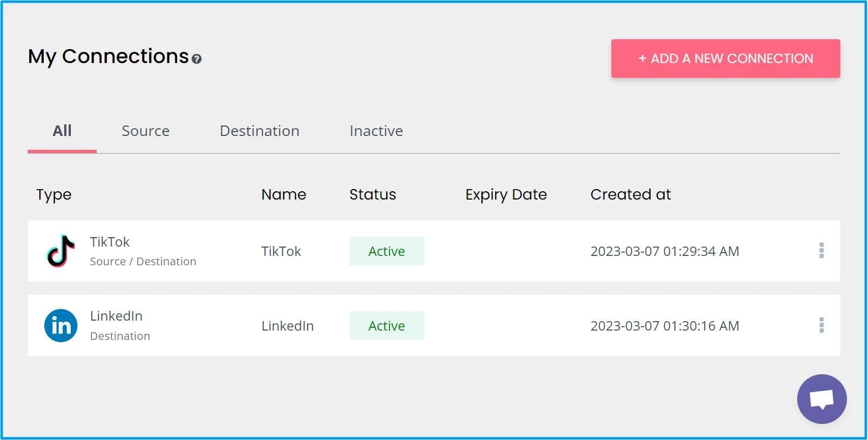Show the Inactive connections tab
The width and height of the screenshot is (868, 440).
(x=376, y=131)
